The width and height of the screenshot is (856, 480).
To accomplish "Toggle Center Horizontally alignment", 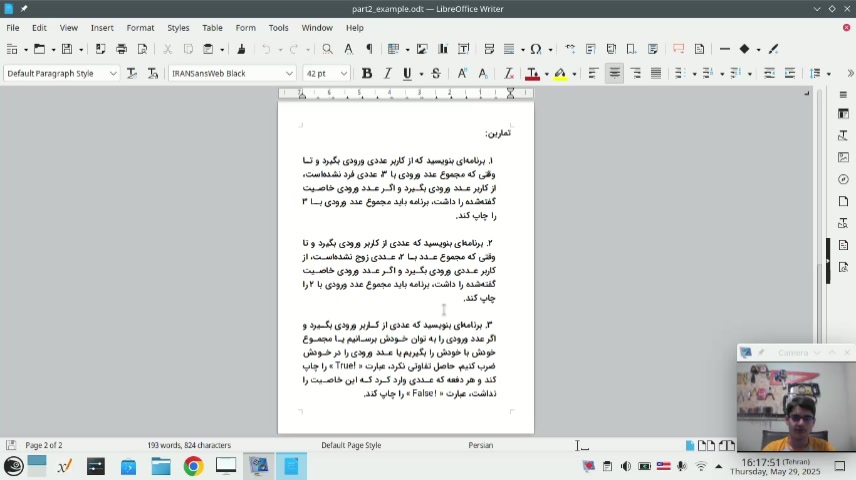I will (615, 73).
